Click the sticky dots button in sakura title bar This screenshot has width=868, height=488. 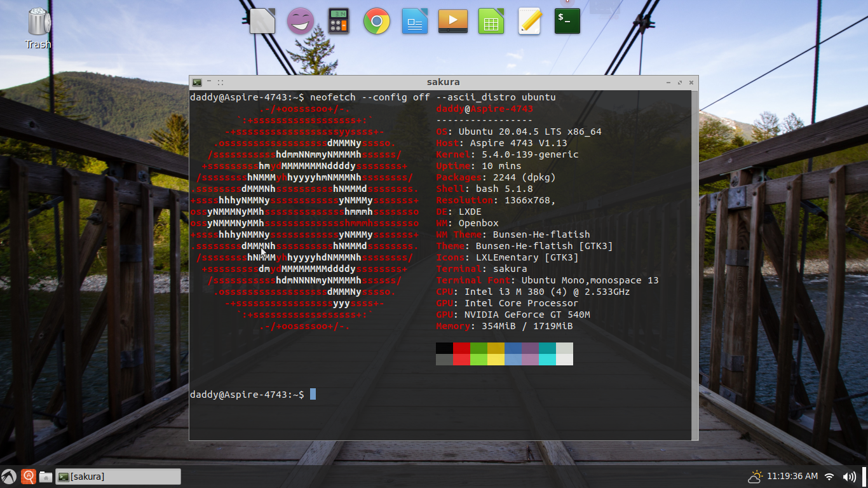220,83
